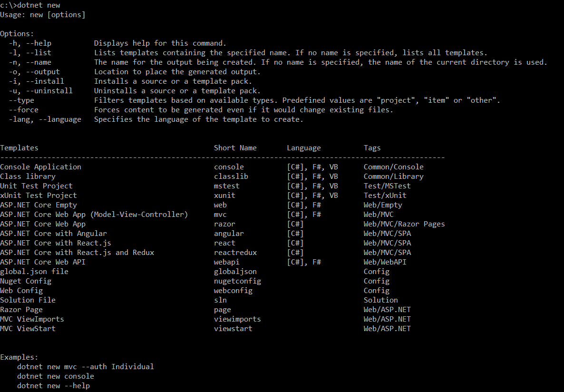Click the 'Web/MVC/Razor Pages' tag

tap(404, 224)
